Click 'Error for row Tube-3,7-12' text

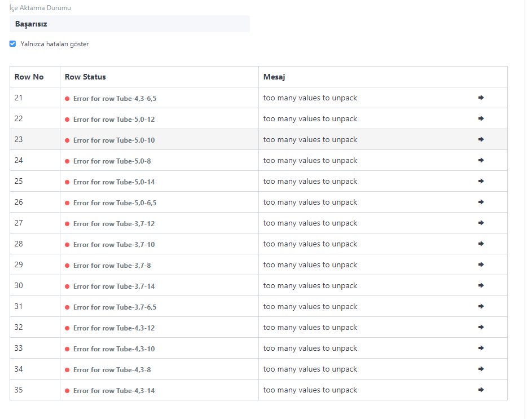point(115,223)
